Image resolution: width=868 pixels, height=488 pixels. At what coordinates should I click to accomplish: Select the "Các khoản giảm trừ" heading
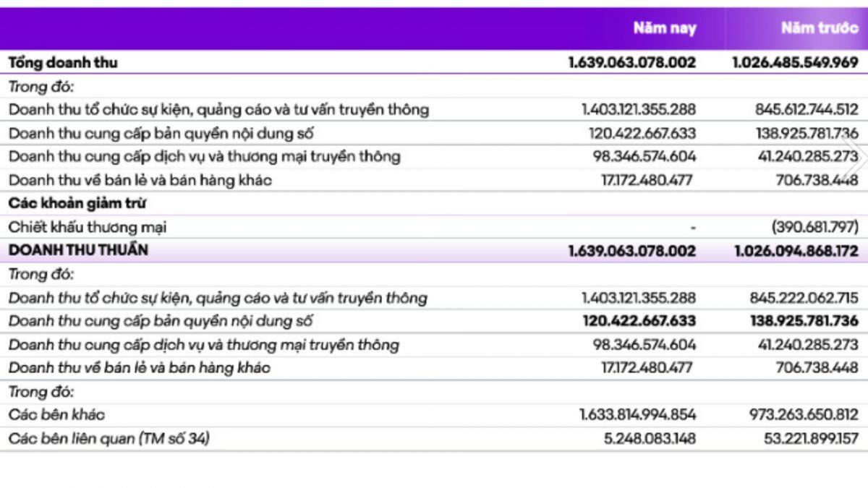77,204
